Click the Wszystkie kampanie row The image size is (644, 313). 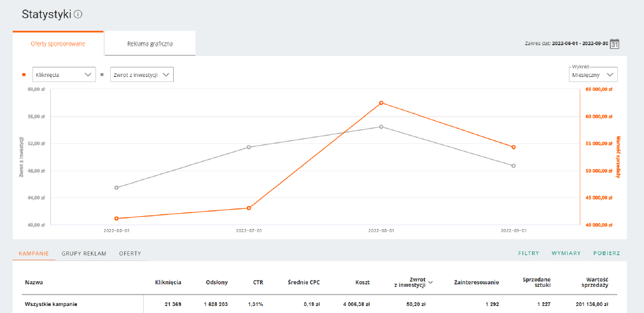click(51, 304)
